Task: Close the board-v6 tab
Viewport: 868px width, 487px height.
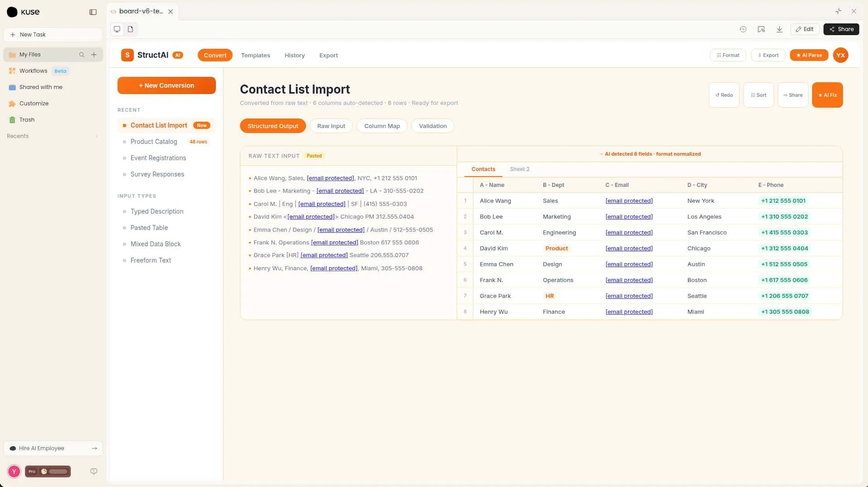Action: [170, 12]
